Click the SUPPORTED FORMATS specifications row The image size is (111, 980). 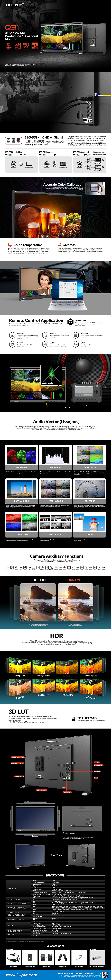pos(55,908)
